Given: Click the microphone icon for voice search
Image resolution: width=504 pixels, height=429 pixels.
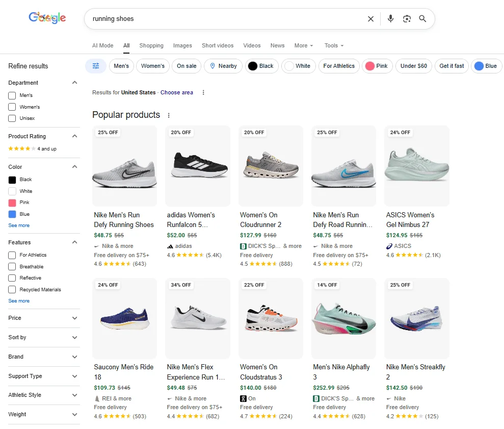Looking at the screenshot, I should (390, 18).
